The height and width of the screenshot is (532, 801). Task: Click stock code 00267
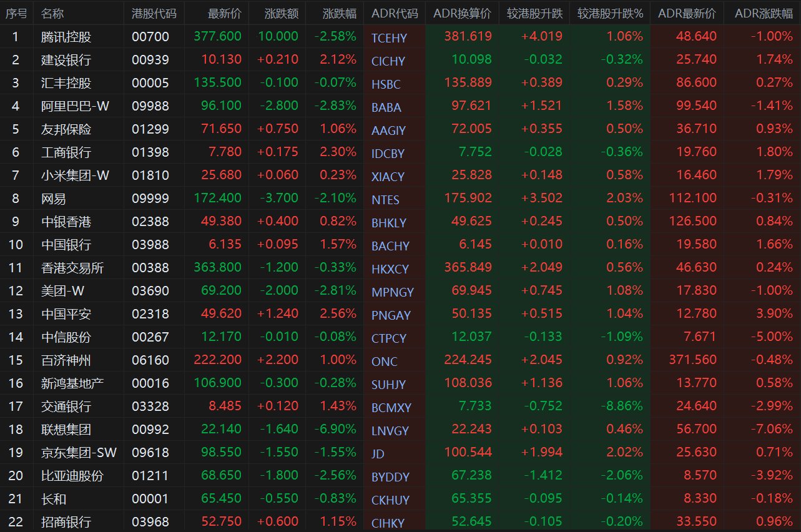(150, 337)
